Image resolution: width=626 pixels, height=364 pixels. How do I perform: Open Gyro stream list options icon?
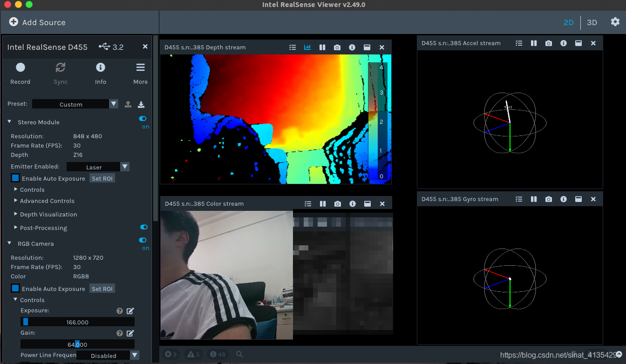[519, 199]
